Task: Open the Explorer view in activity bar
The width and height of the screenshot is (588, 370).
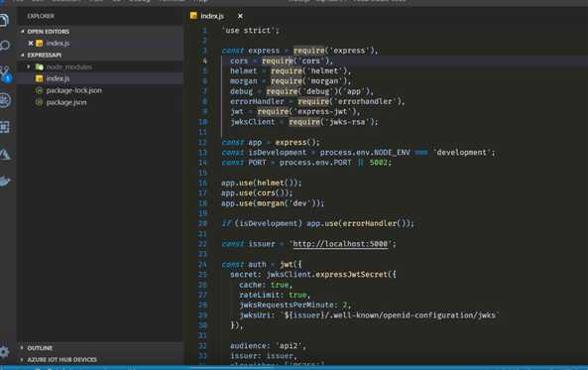Action: [x=4, y=20]
